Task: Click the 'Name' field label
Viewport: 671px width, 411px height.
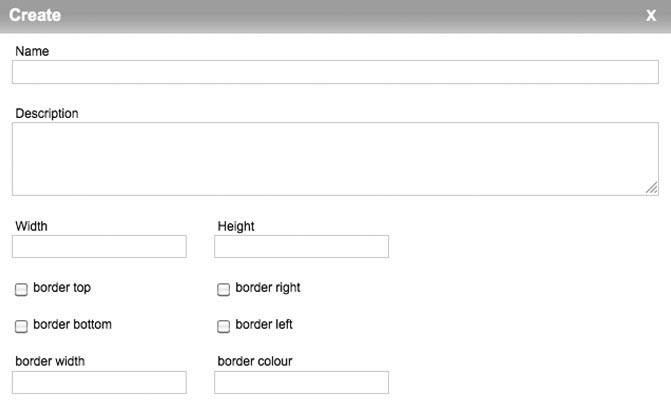Action: (x=32, y=51)
